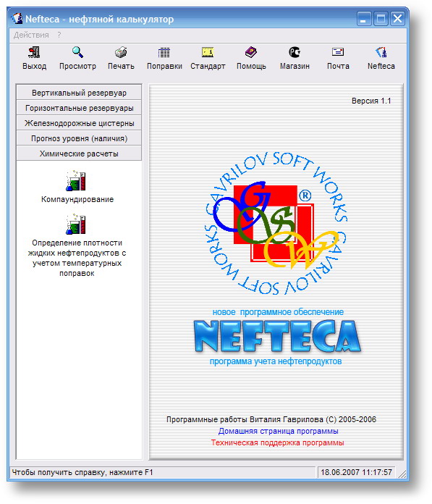Expand Вертикальный резервуар section
432x504 pixels.
pos(79,93)
